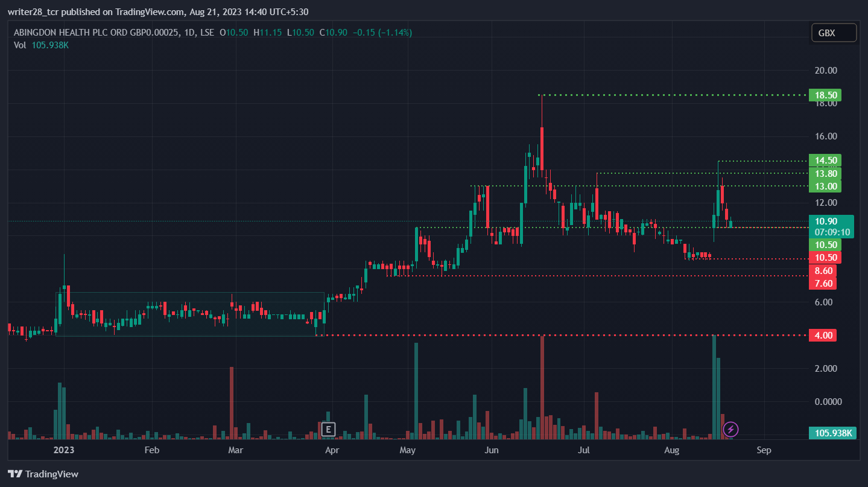The height and width of the screenshot is (487, 868).
Task: Click the Feb label on time axis
Action: 152,450
